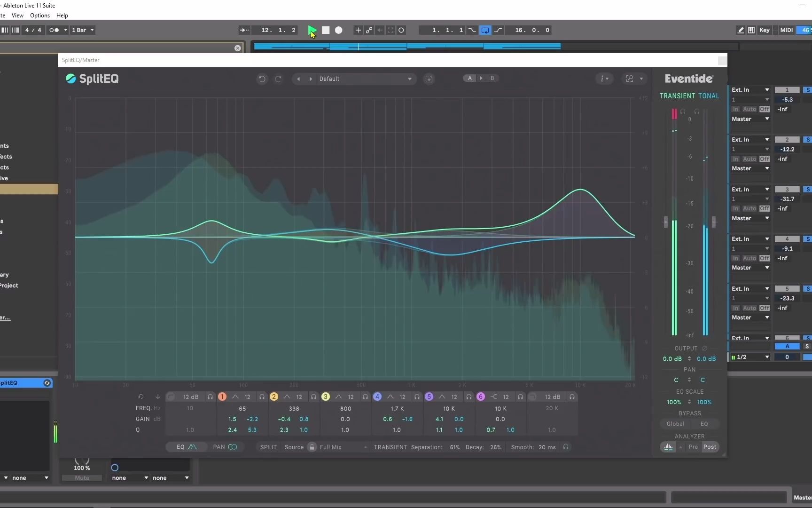
Task: Toggle EQ band 1 on/off
Action: pyautogui.click(x=222, y=397)
